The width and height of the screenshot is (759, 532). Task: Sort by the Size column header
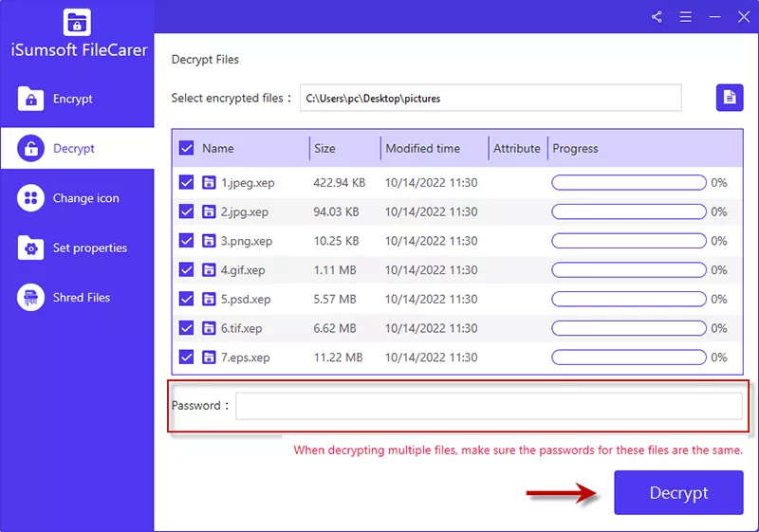pyautogui.click(x=324, y=149)
